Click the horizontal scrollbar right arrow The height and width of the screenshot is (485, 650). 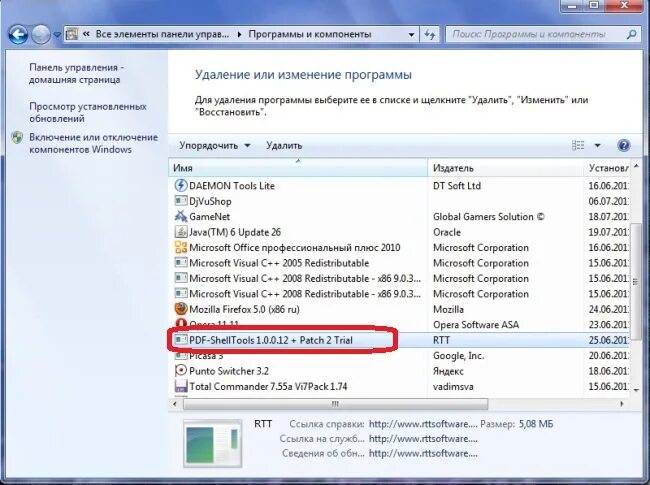[621, 404]
